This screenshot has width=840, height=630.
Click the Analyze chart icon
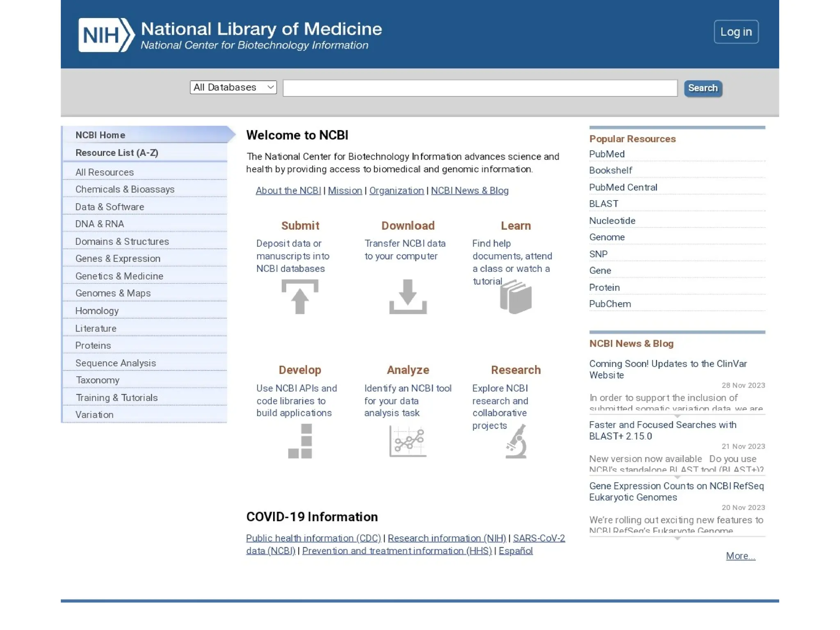pyautogui.click(x=408, y=441)
